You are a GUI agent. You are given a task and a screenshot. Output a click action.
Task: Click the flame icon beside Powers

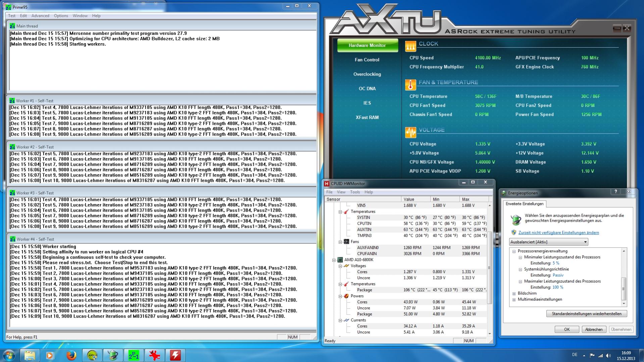pyautogui.click(x=346, y=296)
